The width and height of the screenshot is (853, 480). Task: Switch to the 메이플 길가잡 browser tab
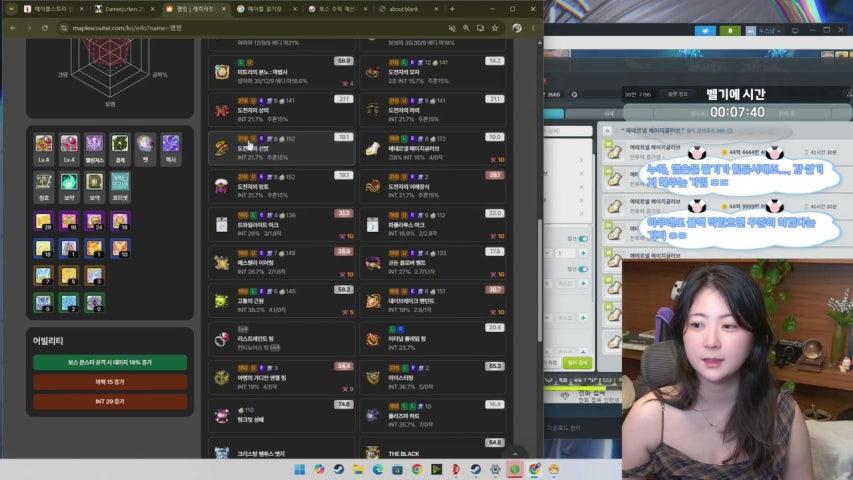(267, 9)
